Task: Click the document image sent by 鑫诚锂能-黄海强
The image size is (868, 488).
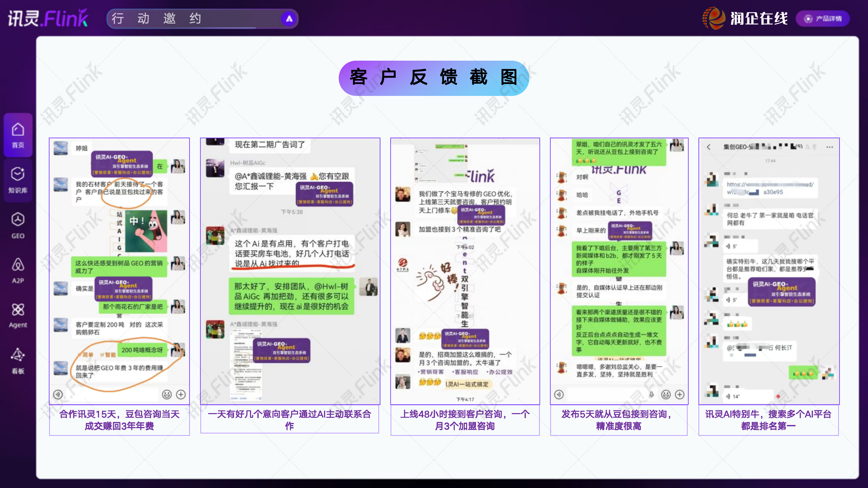Action: pos(246,364)
